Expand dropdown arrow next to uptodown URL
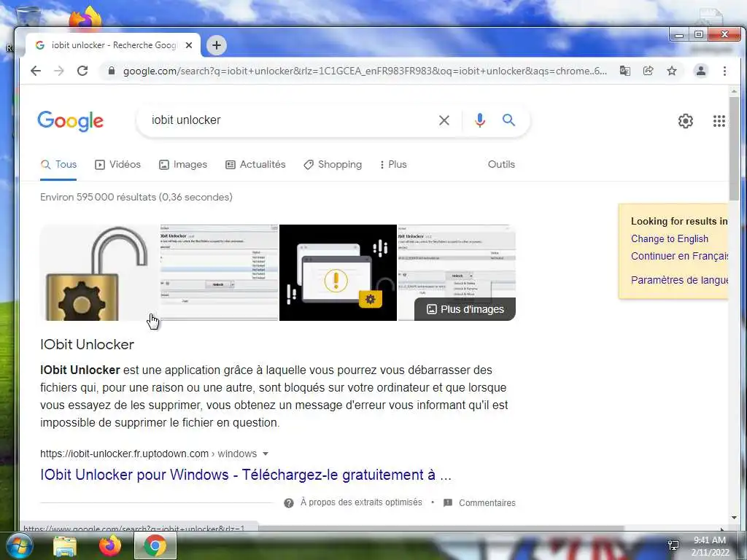This screenshot has height=560, width=747. [266, 454]
